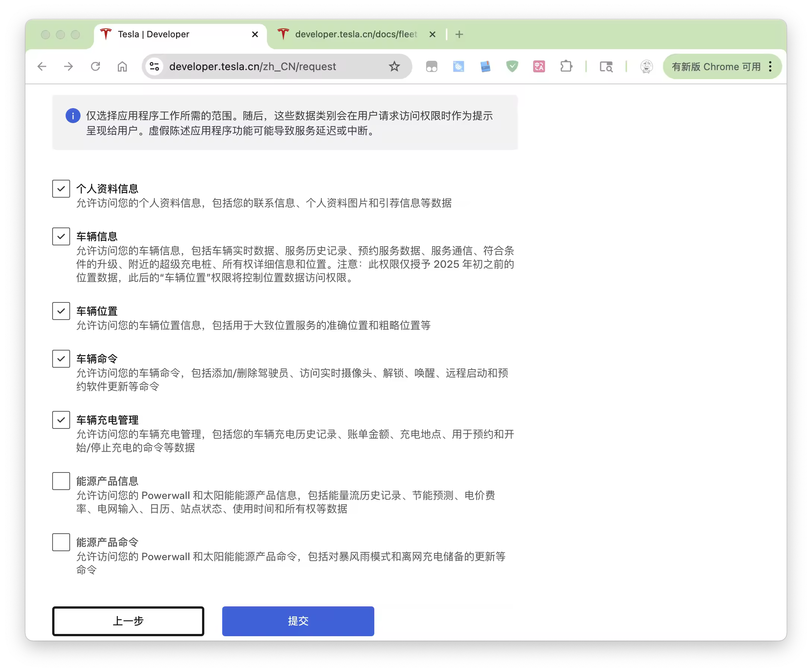The width and height of the screenshot is (812, 672).
Task: Uncheck the 车辆充电管理 checkbox
Action: pyautogui.click(x=61, y=420)
